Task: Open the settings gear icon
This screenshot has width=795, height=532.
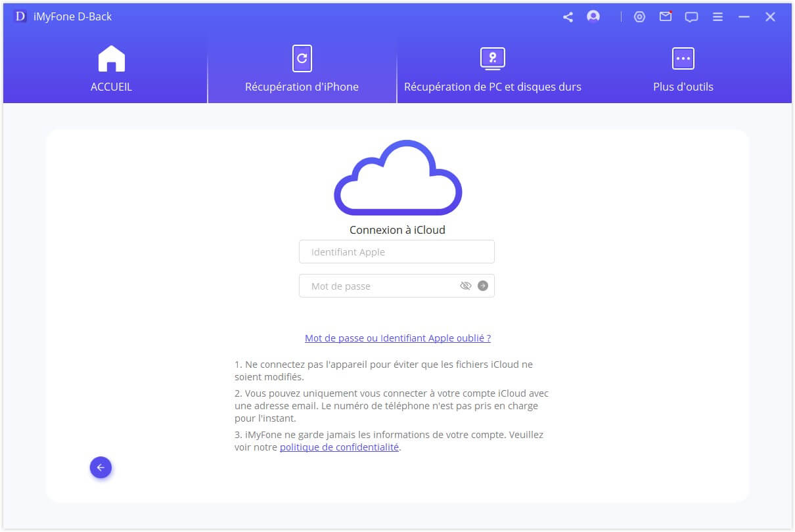Action: 640,16
